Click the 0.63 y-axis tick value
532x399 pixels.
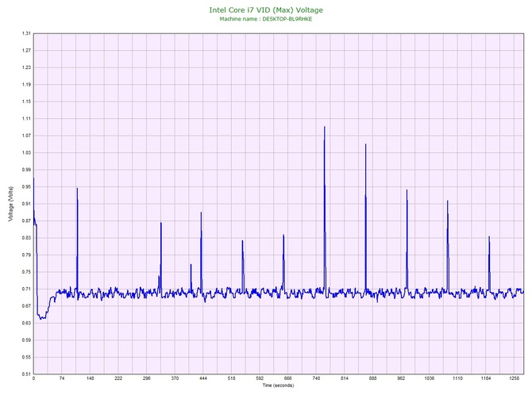tap(26, 323)
